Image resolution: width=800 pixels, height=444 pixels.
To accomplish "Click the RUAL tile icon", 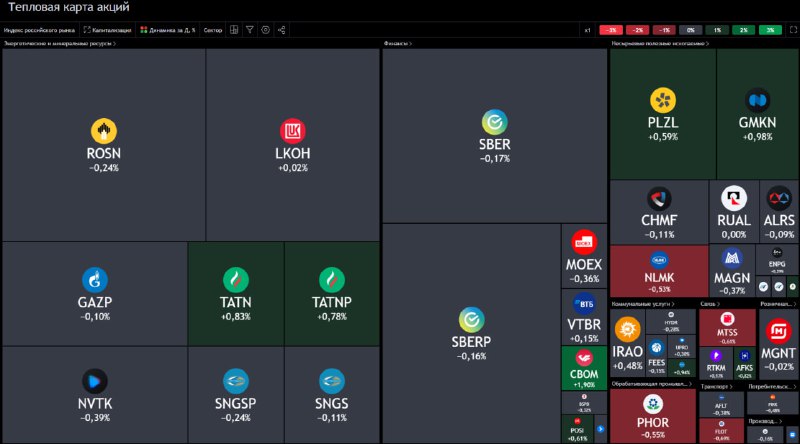I will (734, 199).
